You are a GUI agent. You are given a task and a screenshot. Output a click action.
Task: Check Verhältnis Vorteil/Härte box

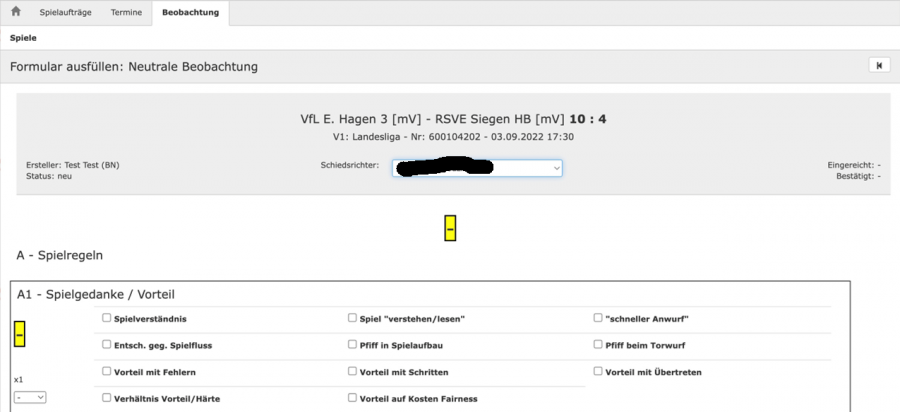[107, 397]
